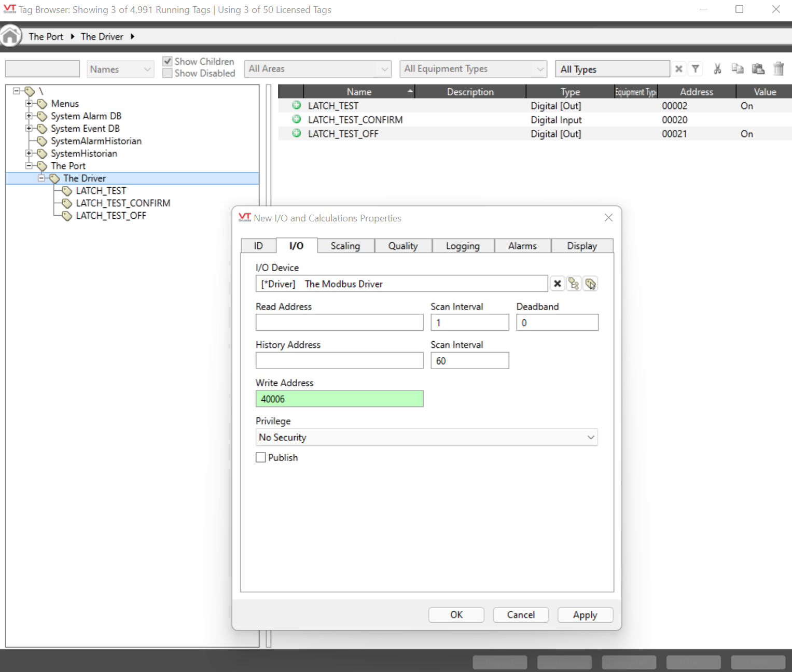
Task: Open the Privilege dropdown
Action: (426, 437)
